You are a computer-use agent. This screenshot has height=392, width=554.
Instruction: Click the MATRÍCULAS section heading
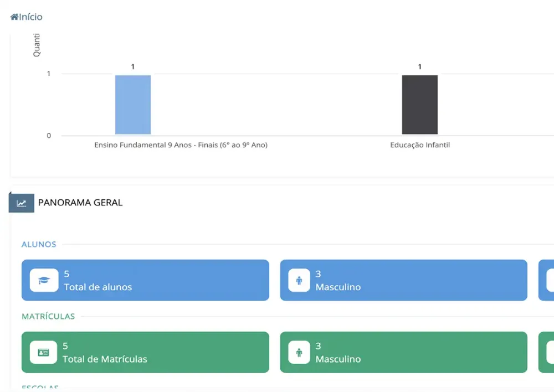(48, 316)
